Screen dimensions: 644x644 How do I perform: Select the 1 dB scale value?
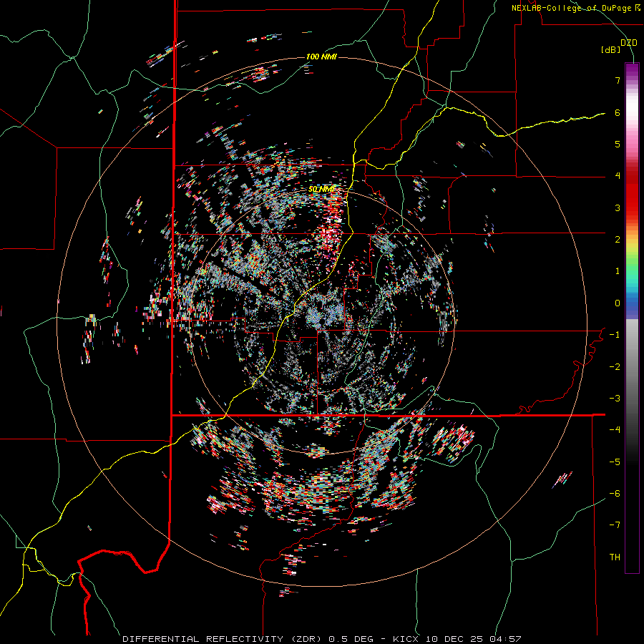tap(618, 271)
